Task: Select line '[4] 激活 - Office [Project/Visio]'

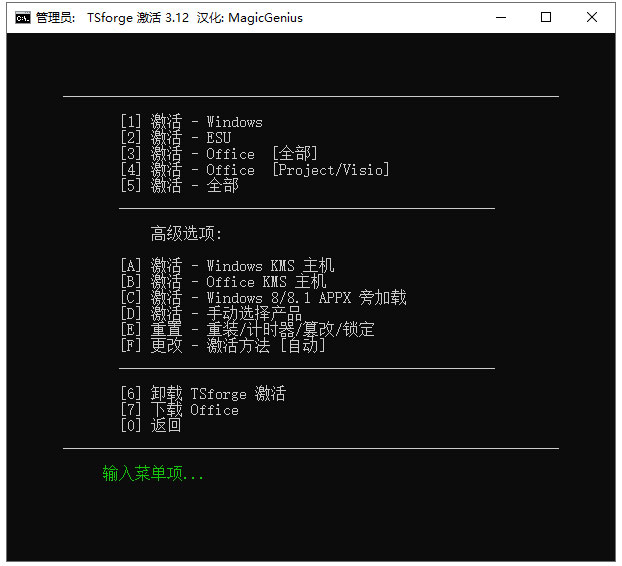Action: click(x=255, y=170)
